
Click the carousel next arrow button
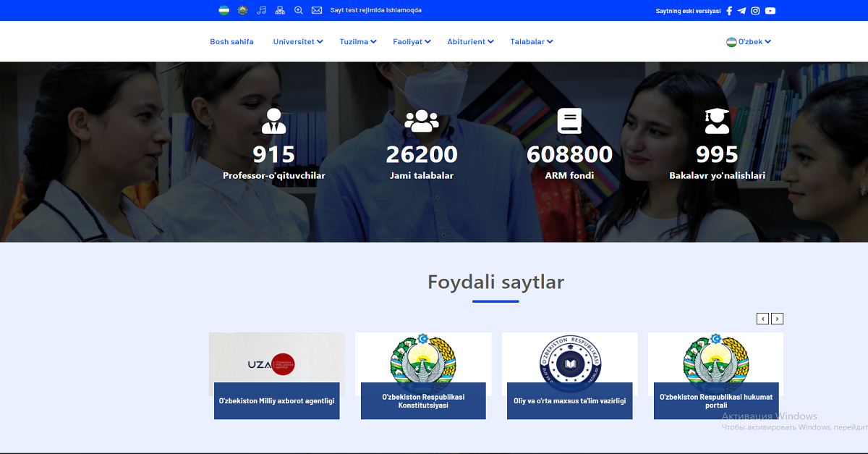(x=777, y=319)
